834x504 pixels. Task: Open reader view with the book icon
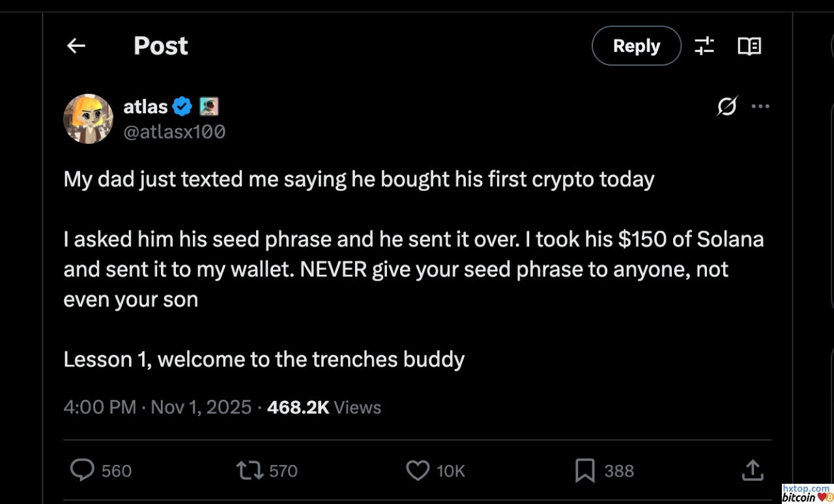[749, 46]
